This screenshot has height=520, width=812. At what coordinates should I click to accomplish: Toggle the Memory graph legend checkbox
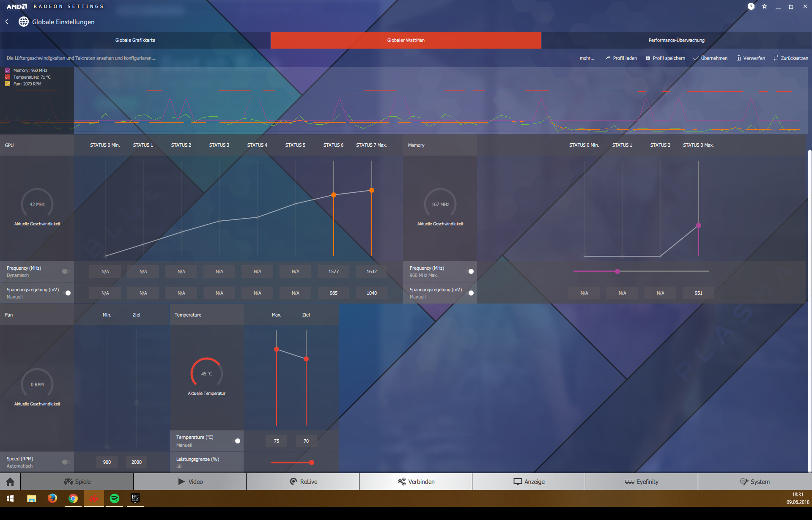point(8,71)
